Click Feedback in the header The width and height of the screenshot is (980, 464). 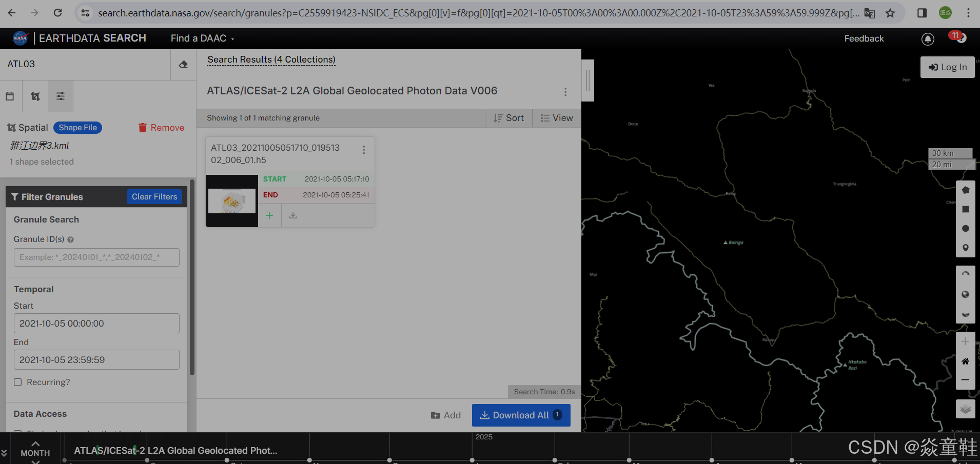(864, 38)
